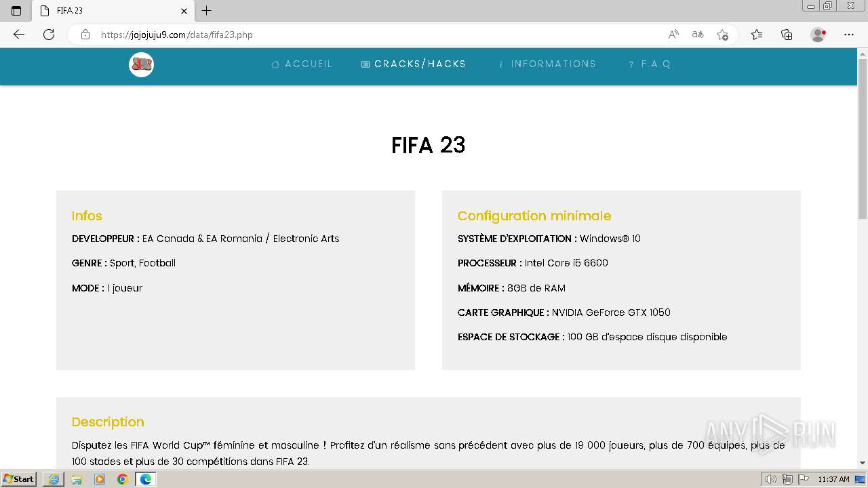Reload the page with the refresh icon
Viewport: 868px width, 488px height.
click(49, 35)
